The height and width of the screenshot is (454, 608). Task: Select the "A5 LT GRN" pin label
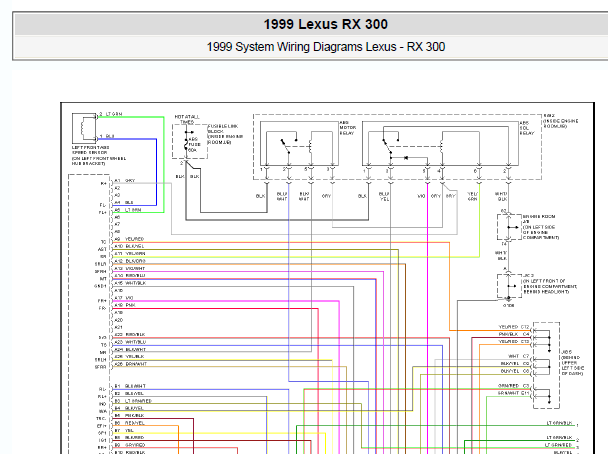point(127,210)
